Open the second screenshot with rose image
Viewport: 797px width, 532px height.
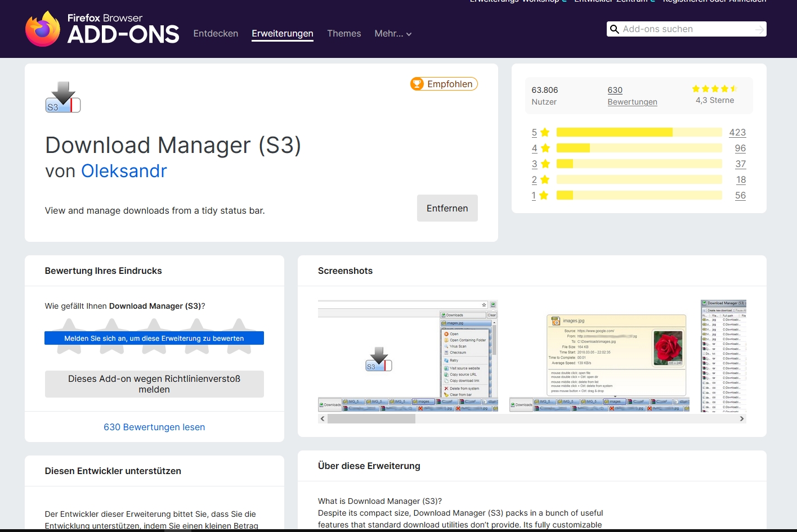click(599, 356)
